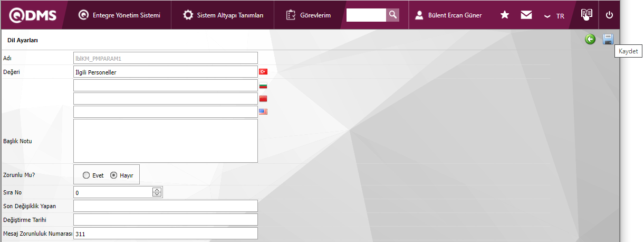Click the Turkish flag icon

tap(263, 72)
